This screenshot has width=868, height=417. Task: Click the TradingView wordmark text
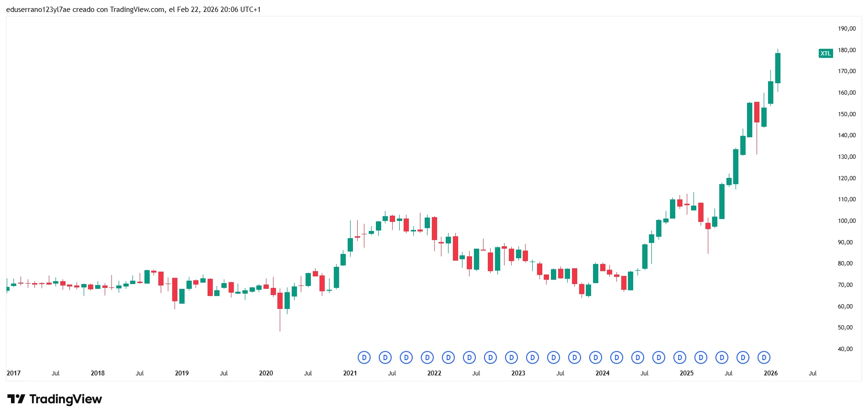pos(66,399)
